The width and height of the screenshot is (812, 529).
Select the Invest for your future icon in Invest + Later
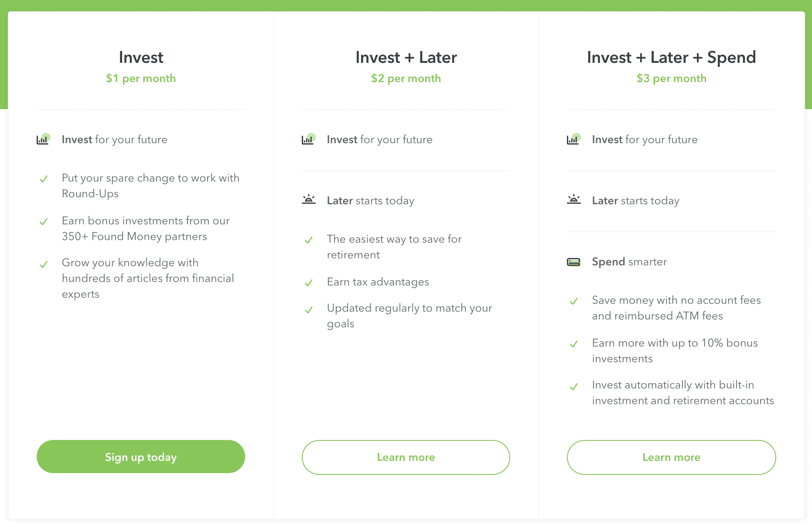click(309, 139)
